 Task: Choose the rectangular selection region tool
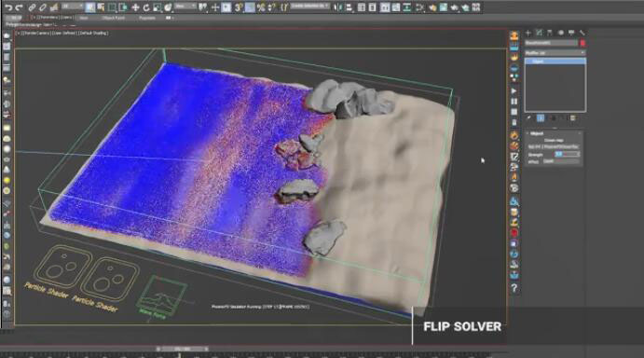(112, 7)
